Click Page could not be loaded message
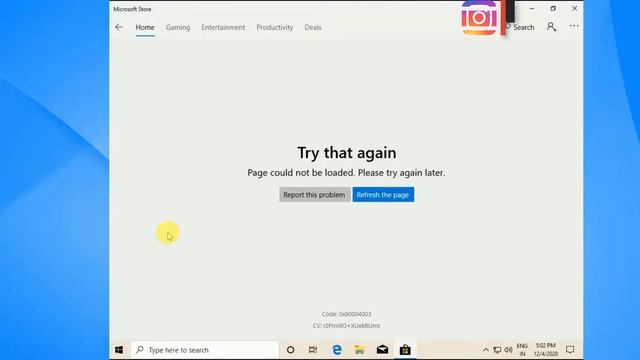 [x=346, y=173]
